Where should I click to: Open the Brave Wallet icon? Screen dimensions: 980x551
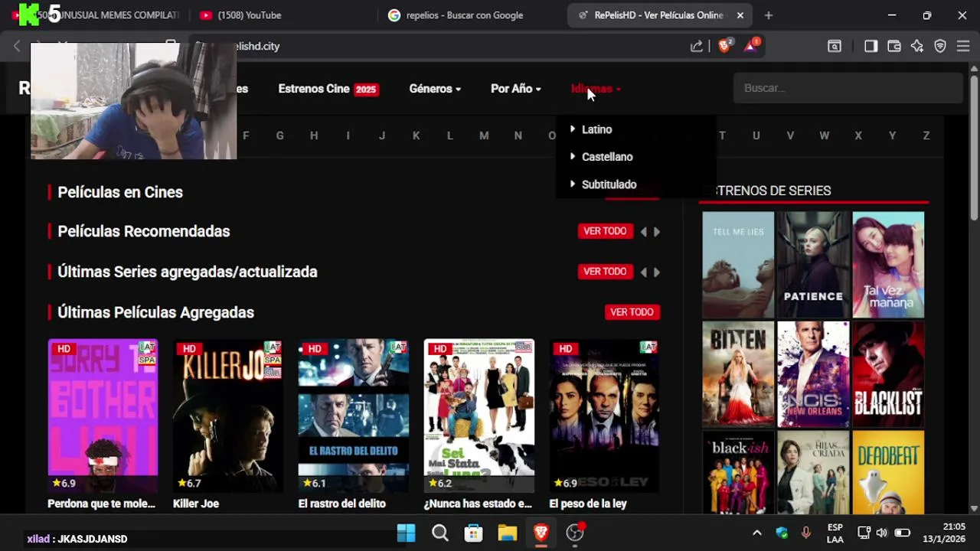click(893, 46)
